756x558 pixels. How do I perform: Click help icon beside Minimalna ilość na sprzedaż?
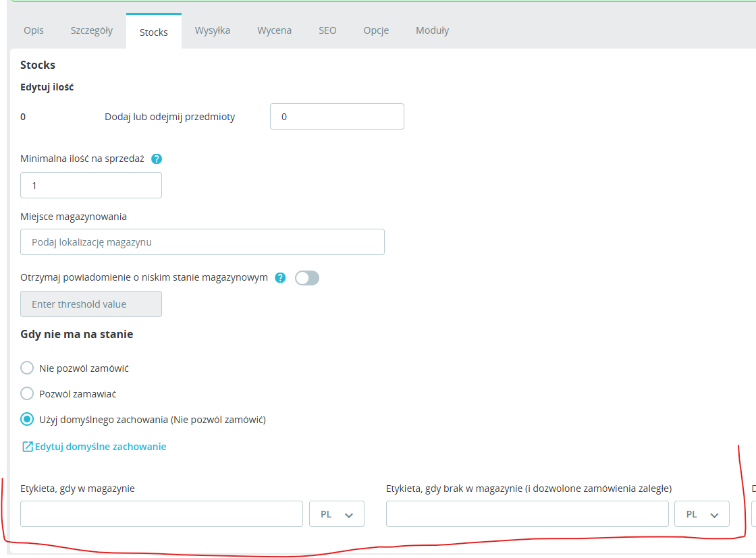[157, 159]
